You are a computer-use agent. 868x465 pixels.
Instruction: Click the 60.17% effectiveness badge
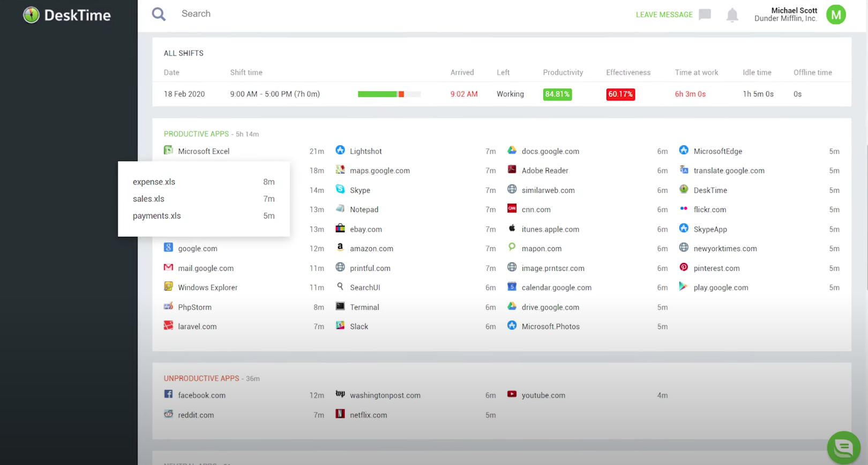coord(620,94)
